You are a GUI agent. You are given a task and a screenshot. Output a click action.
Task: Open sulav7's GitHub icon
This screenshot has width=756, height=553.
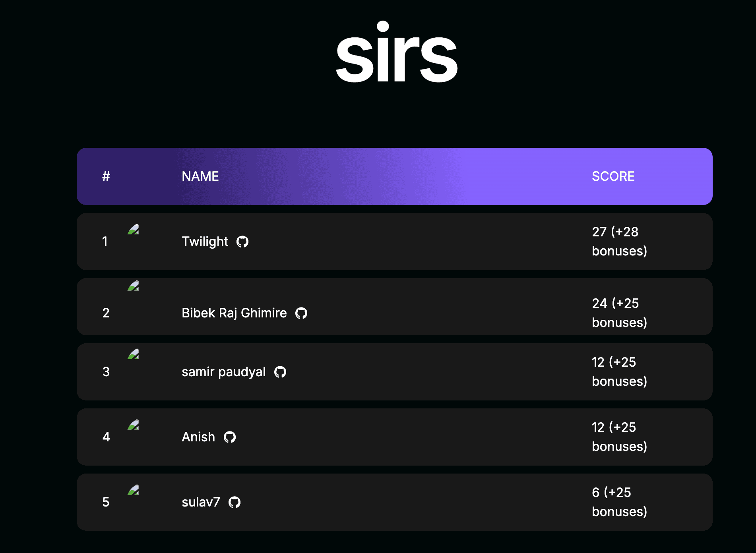point(235,502)
